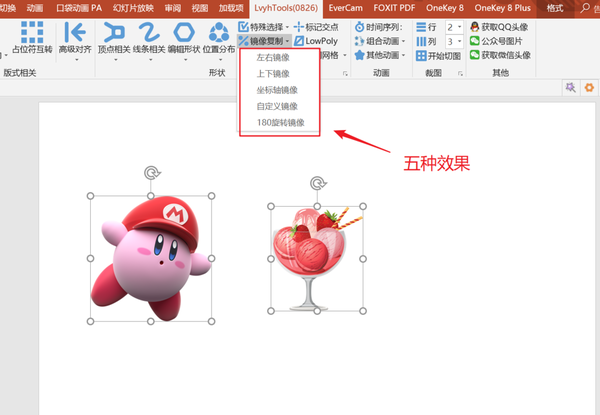
Task: Click the 列 columns icon
Action: [x=421, y=41]
